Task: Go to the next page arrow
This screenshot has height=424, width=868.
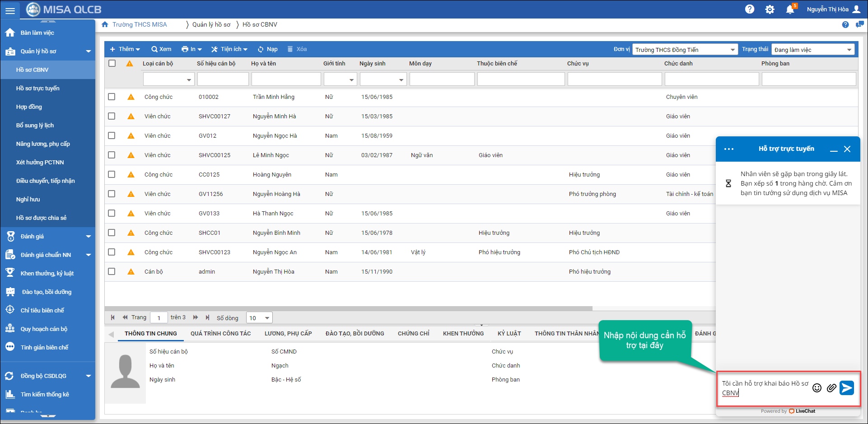Action: [196, 317]
